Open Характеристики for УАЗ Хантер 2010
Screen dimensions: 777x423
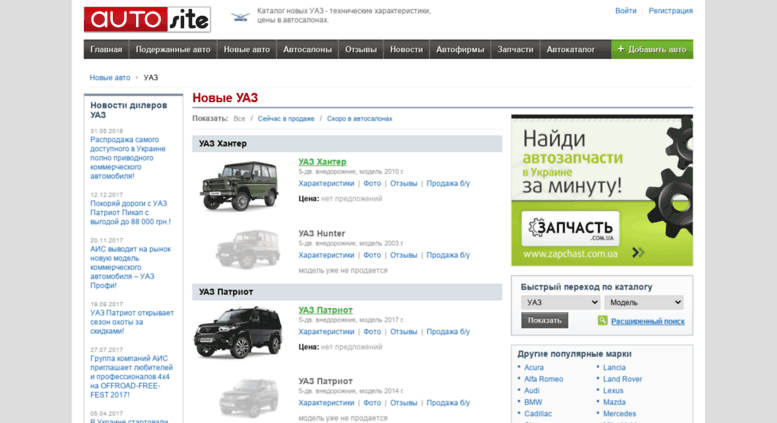coord(326,184)
